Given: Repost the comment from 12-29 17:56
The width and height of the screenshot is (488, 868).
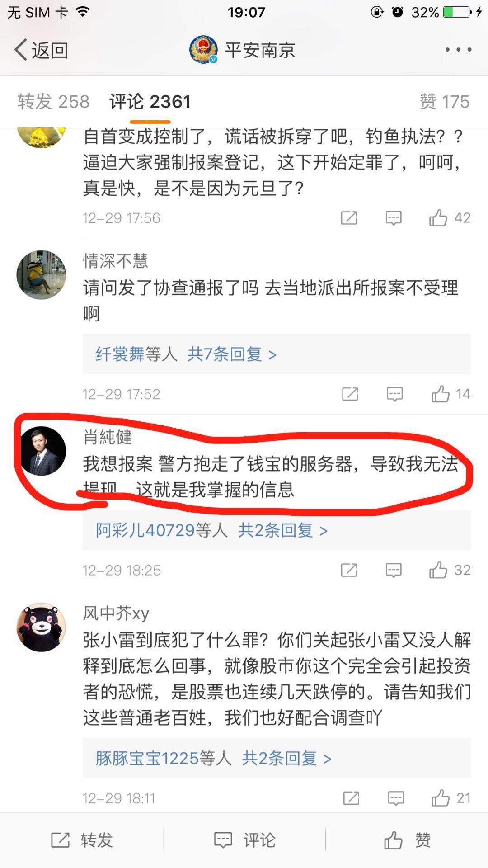Looking at the screenshot, I should coord(349,218).
